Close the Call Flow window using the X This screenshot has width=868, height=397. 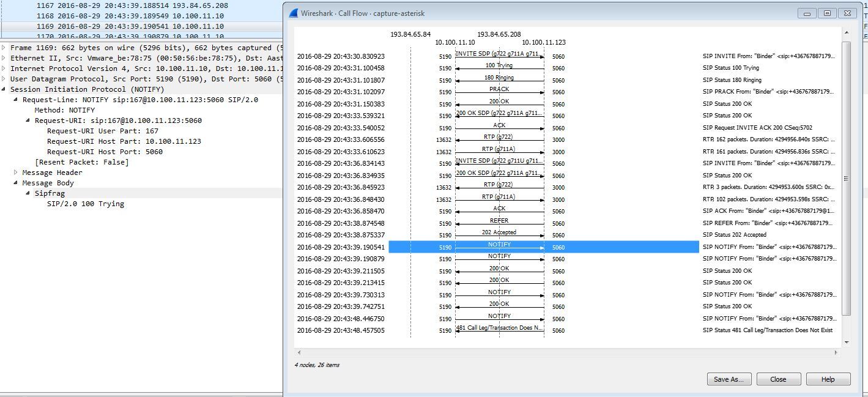pos(847,13)
